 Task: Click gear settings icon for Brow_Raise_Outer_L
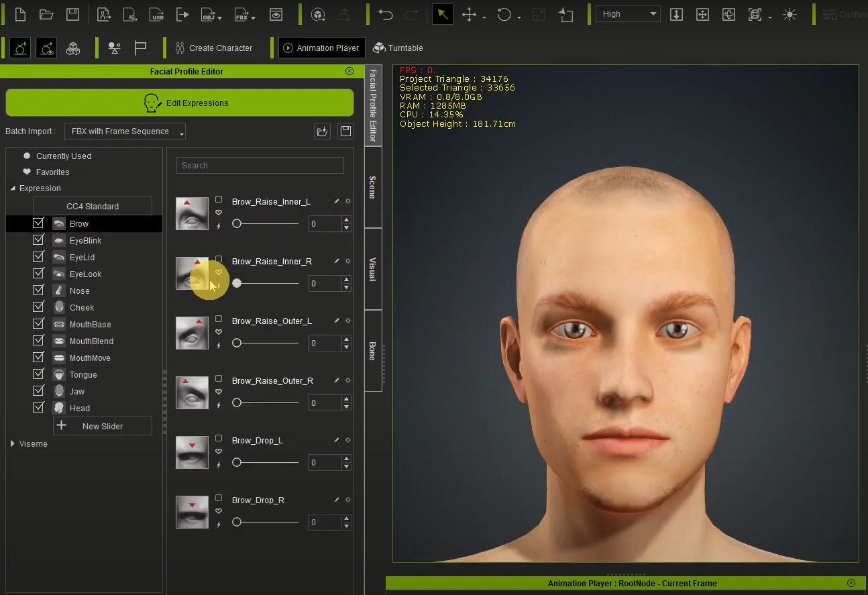point(348,321)
